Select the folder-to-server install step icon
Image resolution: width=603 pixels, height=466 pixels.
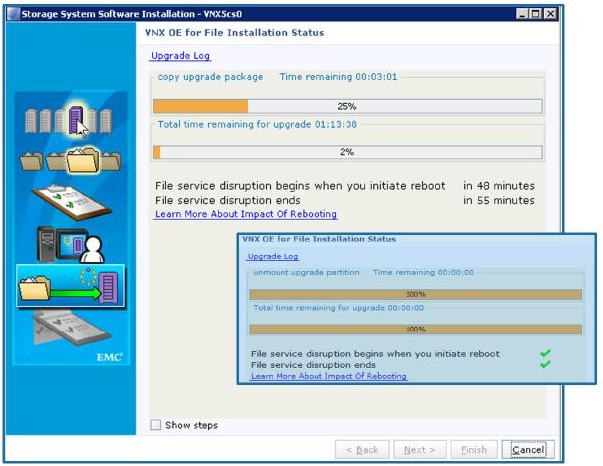coord(71,286)
